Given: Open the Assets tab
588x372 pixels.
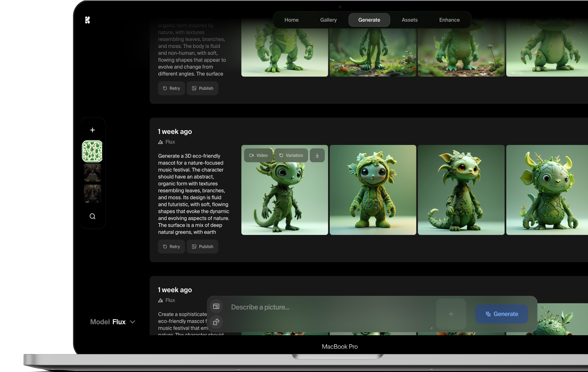Looking at the screenshot, I should click(409, 20).
